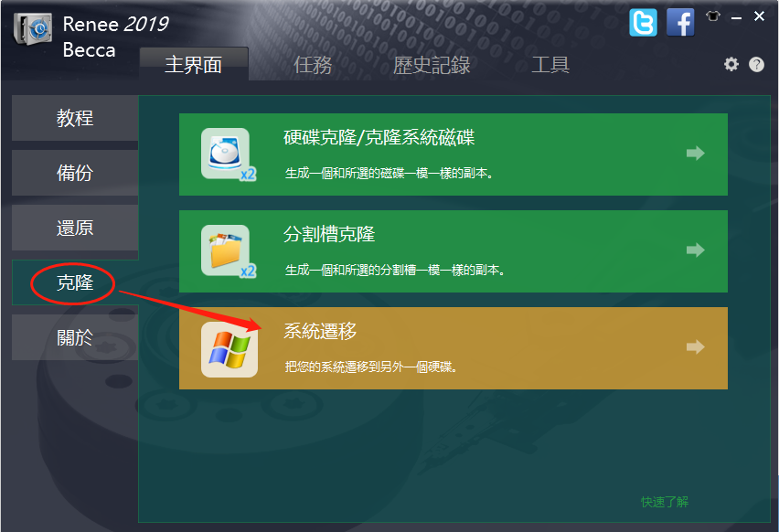
Task: Click the 快速了解 link
Action: point(664,502)
